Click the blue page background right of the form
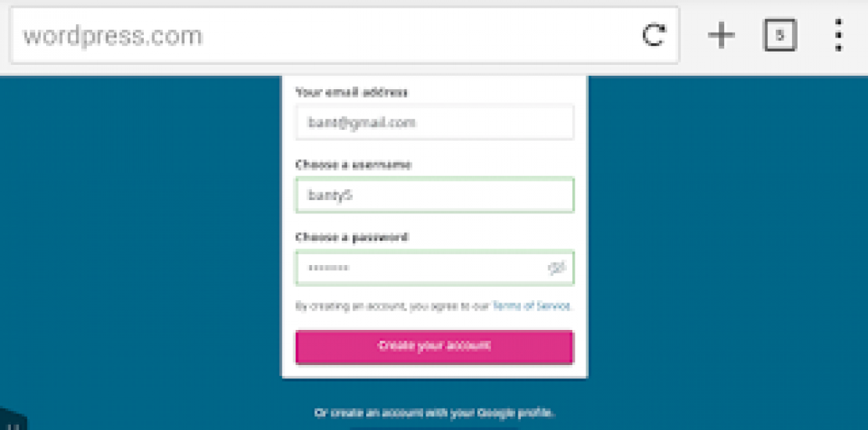 727,235
